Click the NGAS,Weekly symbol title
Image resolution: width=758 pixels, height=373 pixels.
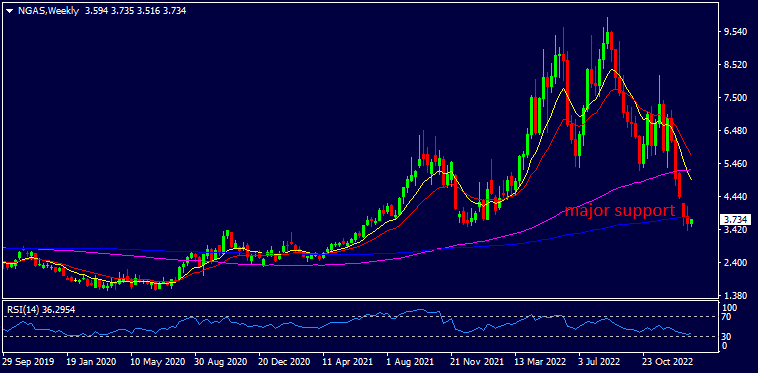click(x=48, y=11)
